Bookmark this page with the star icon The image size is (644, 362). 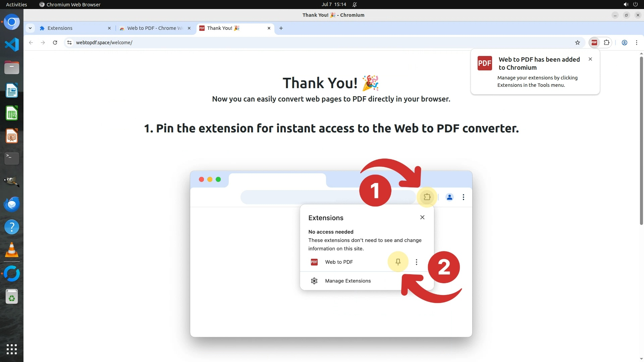tap(577, 43)
